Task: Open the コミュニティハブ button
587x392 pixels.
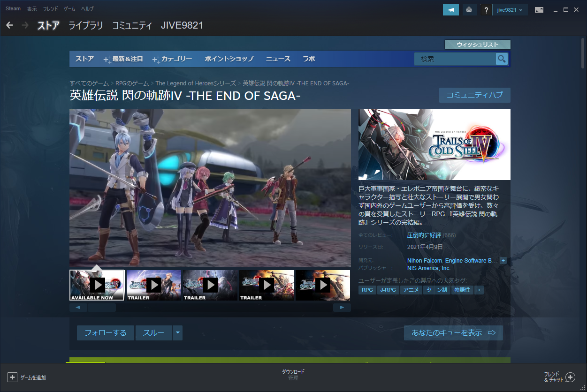Action: click(475, 95)
